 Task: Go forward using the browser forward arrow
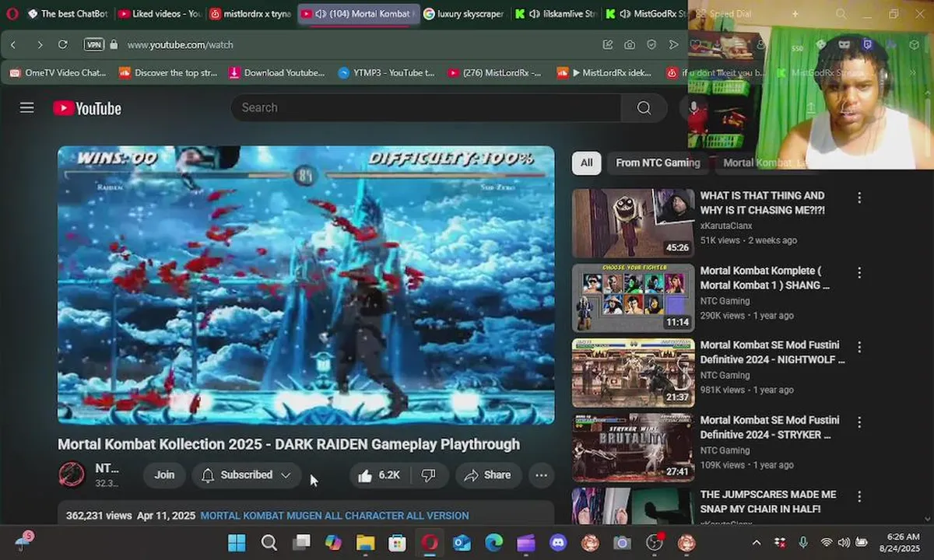click(40, 45)
